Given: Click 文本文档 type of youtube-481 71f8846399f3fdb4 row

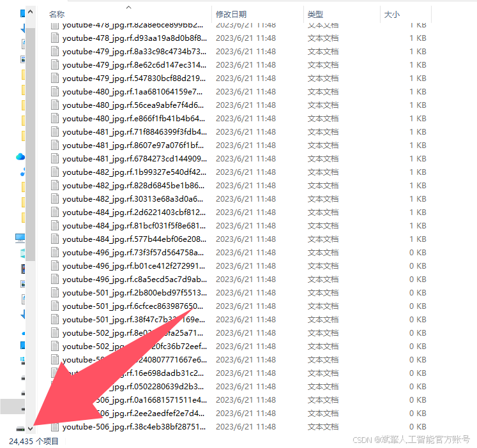Looking at the screenshot, I should click(322, 131).
